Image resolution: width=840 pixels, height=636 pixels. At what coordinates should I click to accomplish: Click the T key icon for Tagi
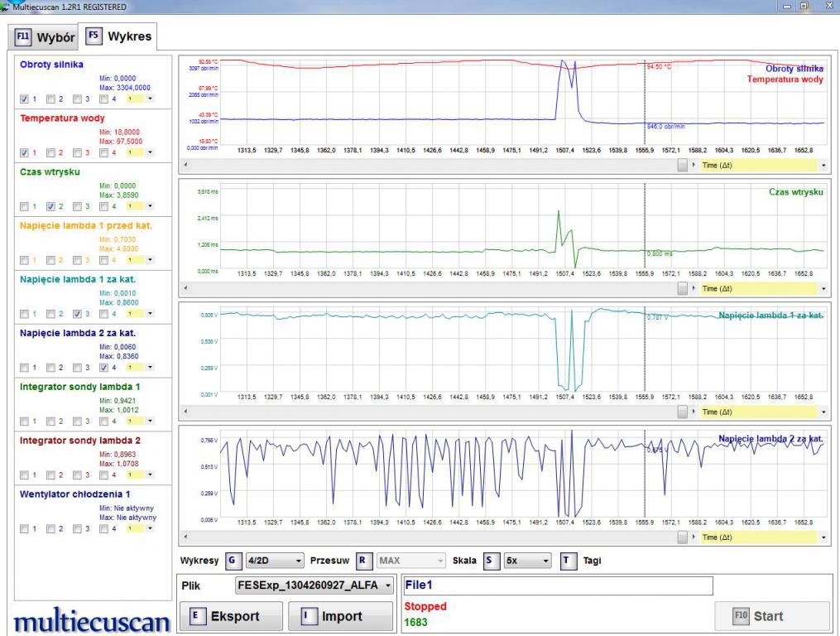click(x=566, y=561)
